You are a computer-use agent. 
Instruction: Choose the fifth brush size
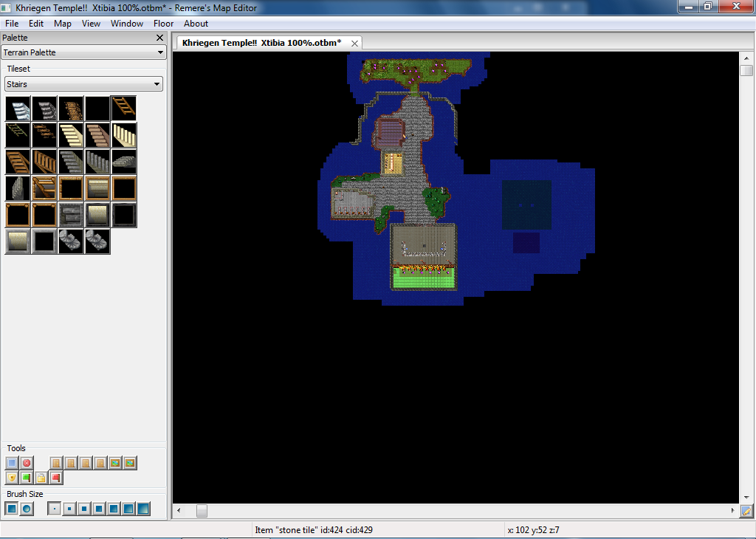(114, 509)
